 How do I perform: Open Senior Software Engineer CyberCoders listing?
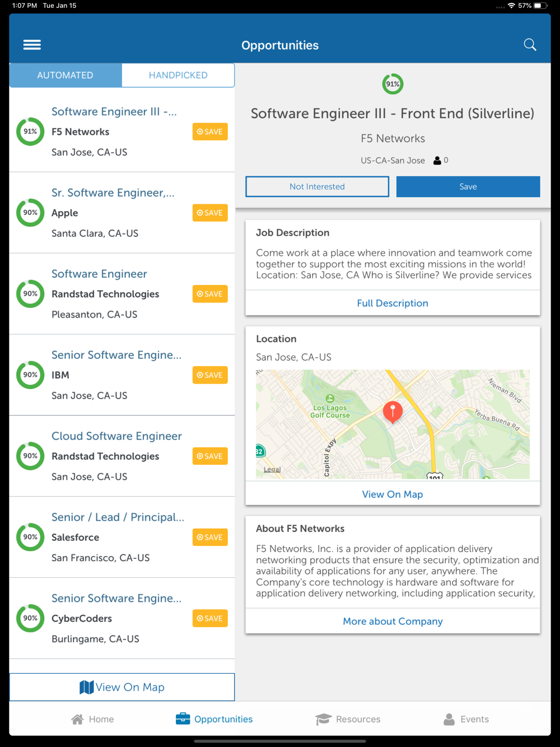pos(116,598)
